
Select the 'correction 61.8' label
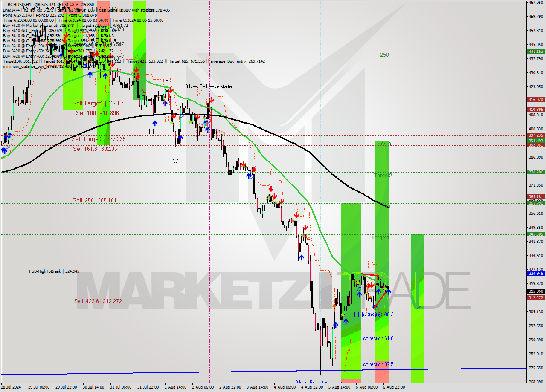[378, 338]
